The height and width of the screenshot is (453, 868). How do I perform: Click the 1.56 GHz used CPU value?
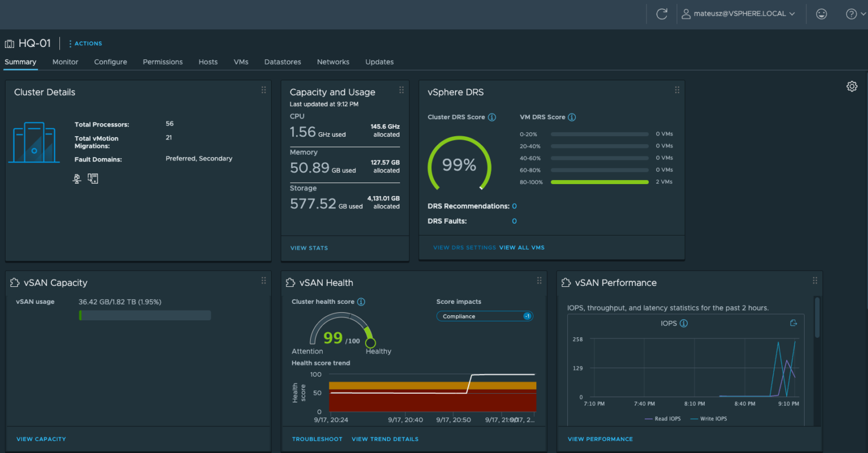(x=318, y=132)
